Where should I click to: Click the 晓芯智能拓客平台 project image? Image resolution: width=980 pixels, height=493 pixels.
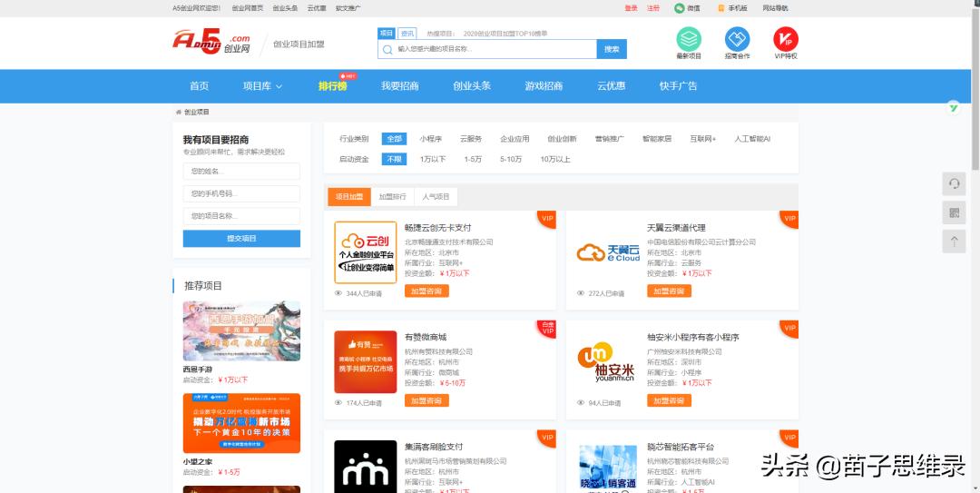[608, 469]
